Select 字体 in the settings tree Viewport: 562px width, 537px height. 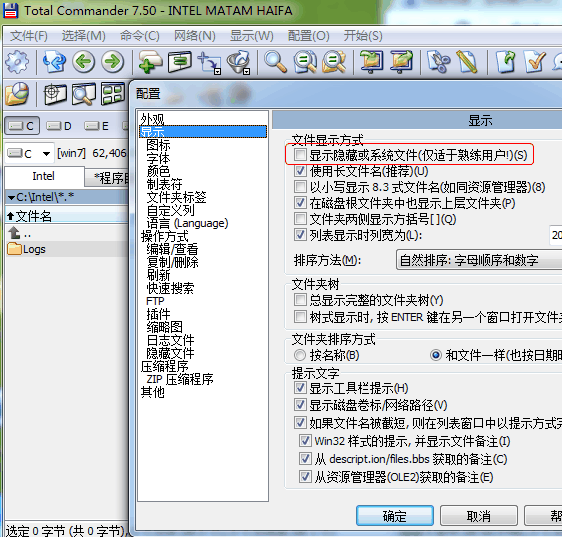(x=158, y=158)
